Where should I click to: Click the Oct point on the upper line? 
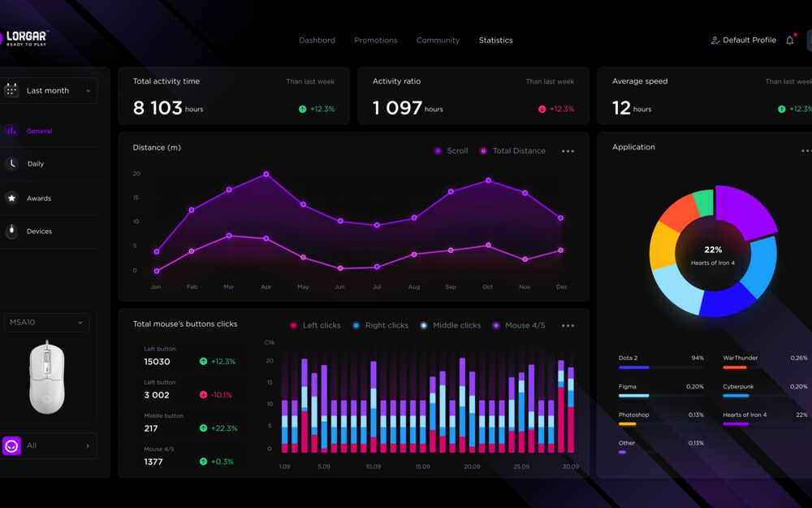(x=488, y=180)
